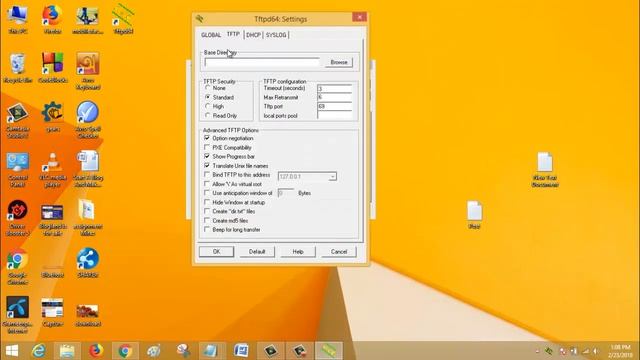Switch to the DHCP tab
640x360 pixels.
point(253,35)
